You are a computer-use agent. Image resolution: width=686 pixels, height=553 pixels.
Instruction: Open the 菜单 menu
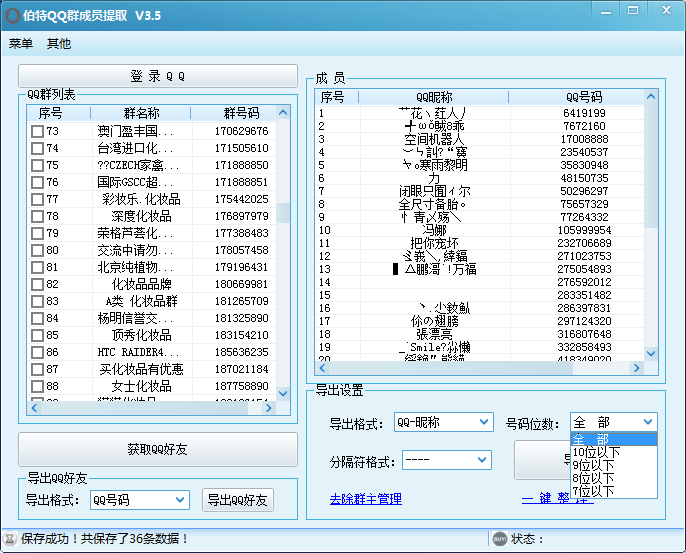(x=21, y=44)
